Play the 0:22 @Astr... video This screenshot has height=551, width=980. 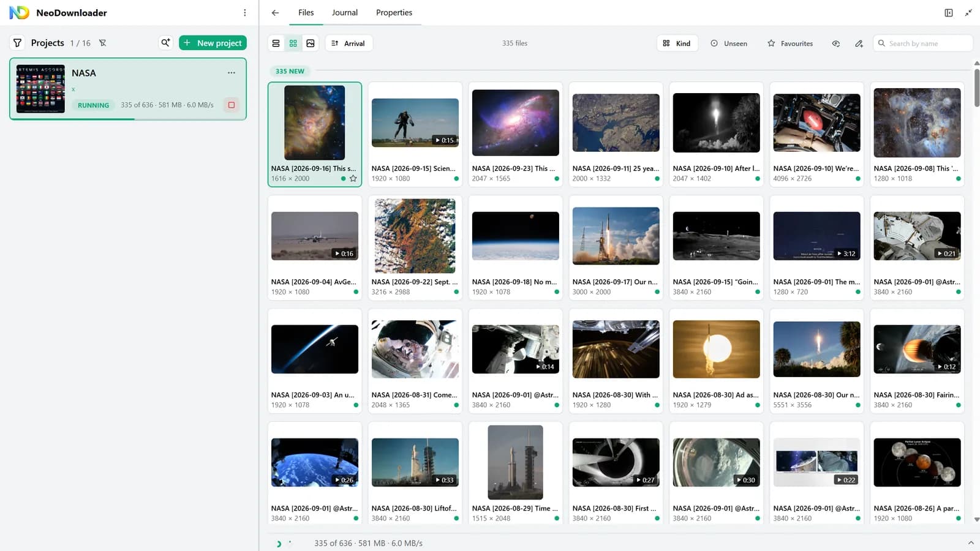(817, 463)
